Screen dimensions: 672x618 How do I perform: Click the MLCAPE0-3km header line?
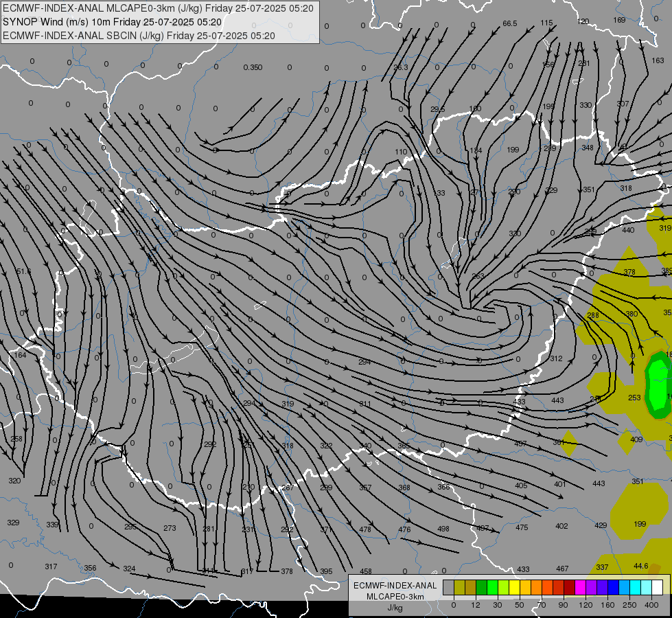(158, 8)
